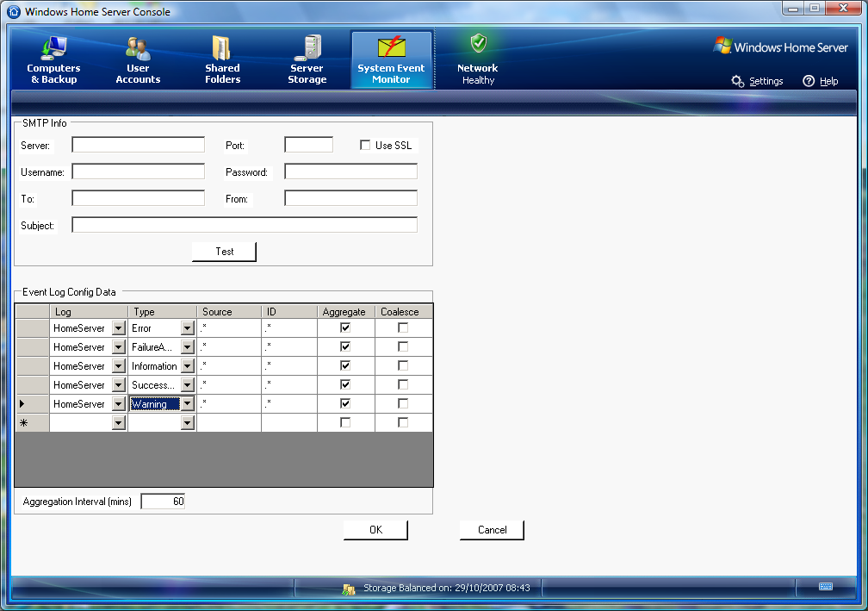Click the Test button
868x611 pixels.
(224, 252)
